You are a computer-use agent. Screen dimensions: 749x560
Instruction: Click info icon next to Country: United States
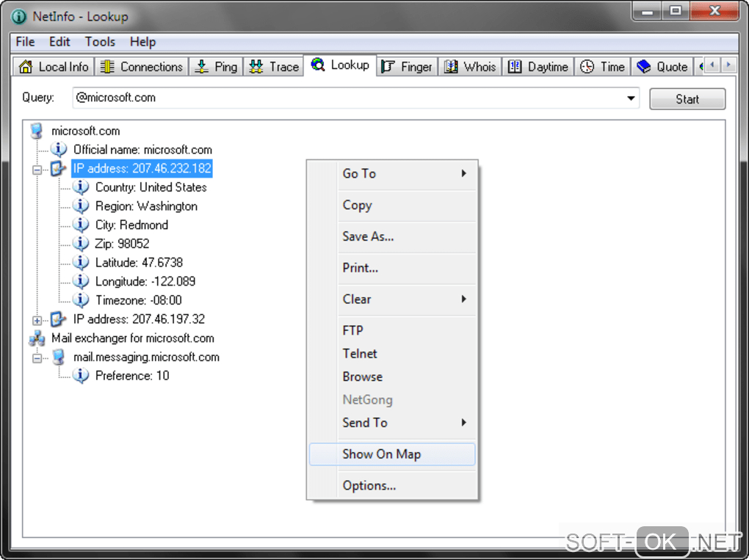click(81, 187)
